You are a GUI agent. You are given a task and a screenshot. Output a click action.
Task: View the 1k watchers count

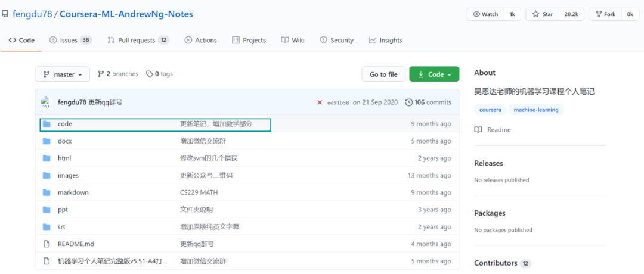click(x=512, y=14)
